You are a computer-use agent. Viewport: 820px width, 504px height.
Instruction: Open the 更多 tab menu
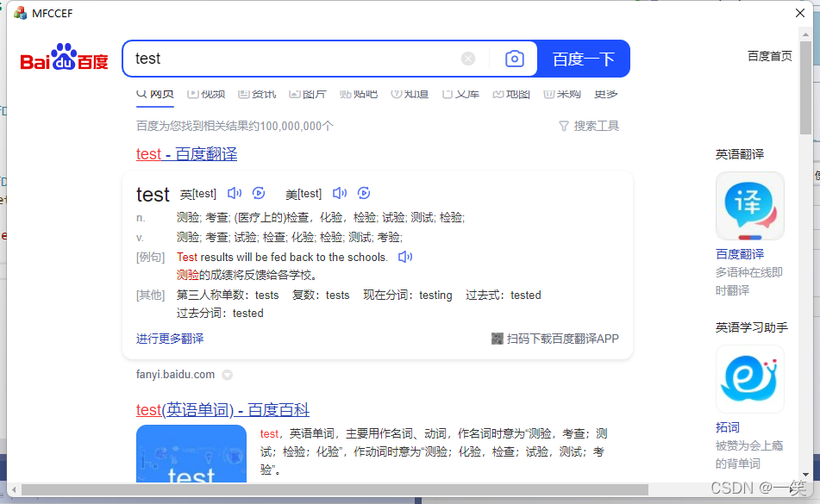605,94
